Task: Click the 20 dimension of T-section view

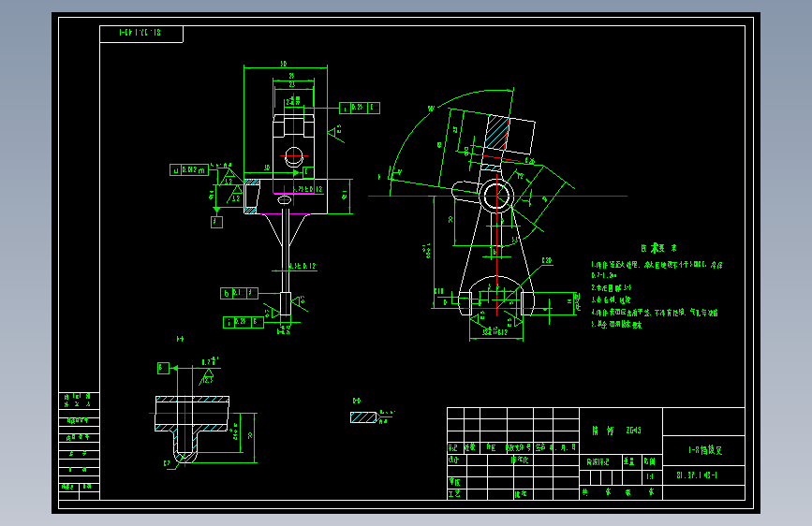Action: 251,436
